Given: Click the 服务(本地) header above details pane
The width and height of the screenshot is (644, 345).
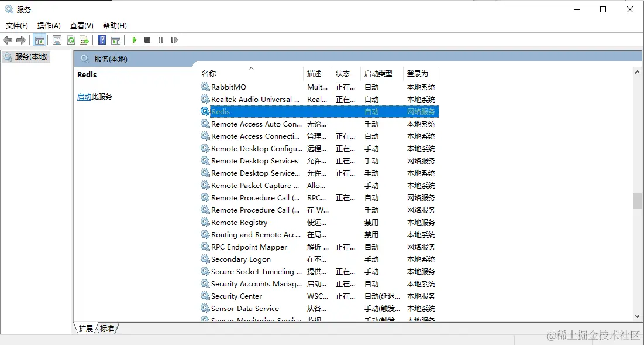Looking at the screenshot, I should 111,59.
